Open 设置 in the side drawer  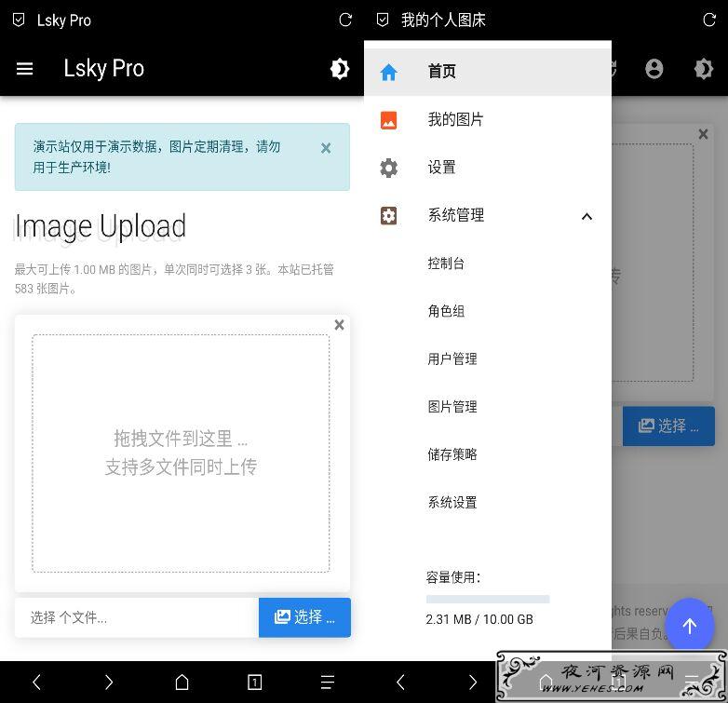click(x=488, y=168)
